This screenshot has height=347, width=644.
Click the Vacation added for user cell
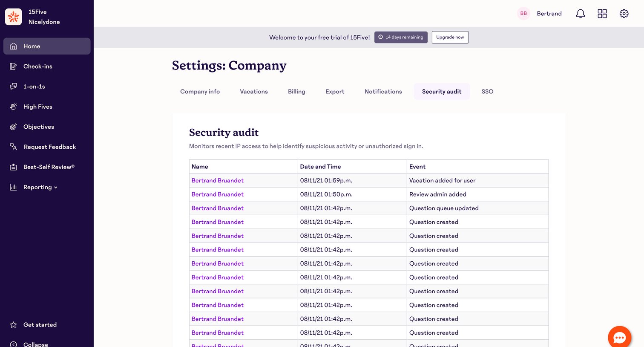(x=477, y=180)
